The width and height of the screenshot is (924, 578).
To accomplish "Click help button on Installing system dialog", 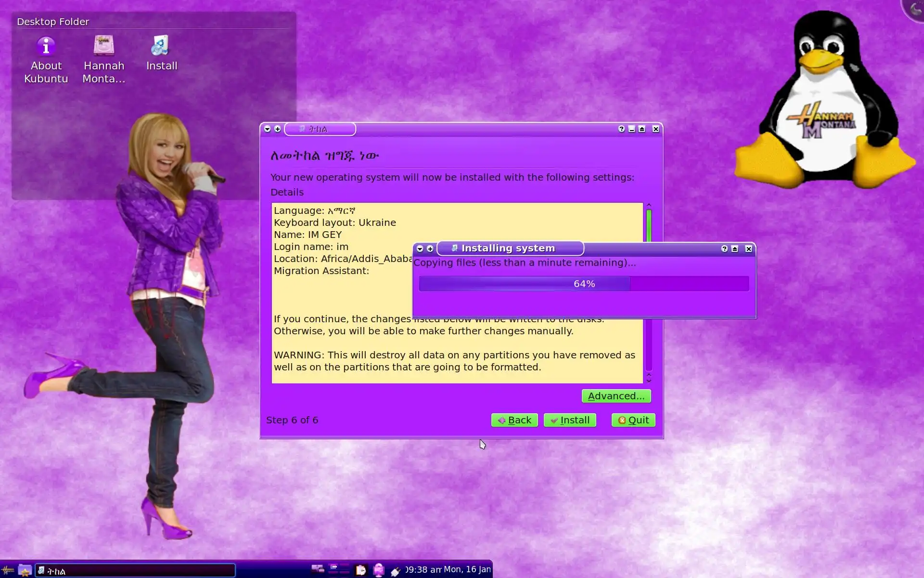I will click(x=724, y=249).
